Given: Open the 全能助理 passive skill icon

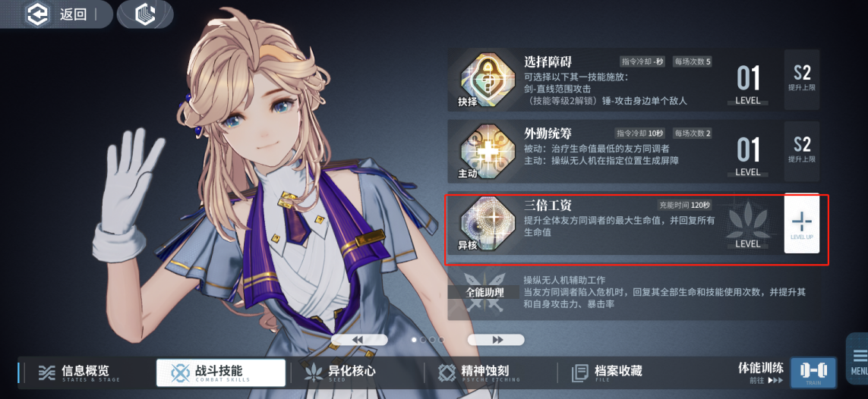Looking at the screenshot, I should (484, 291).
